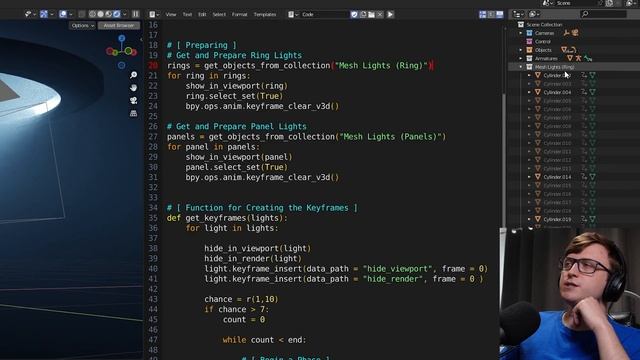Expand the Cameras collection
The width and height of the screenshot is (640, 360).
pos(521,33)
